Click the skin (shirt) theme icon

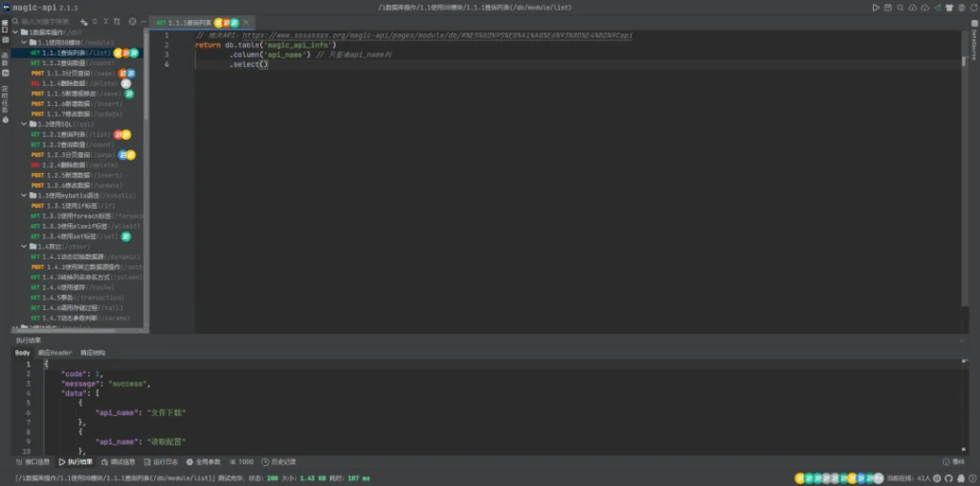tap(948, 7)
